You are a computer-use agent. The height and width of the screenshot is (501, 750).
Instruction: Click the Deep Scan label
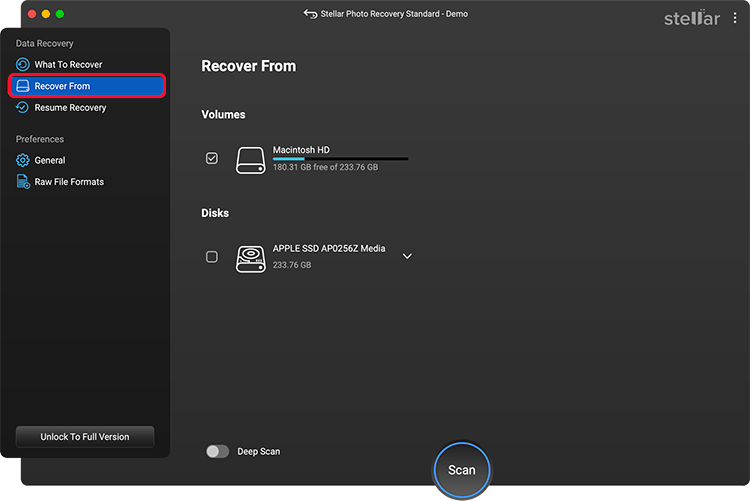click(x=259, y=451)
